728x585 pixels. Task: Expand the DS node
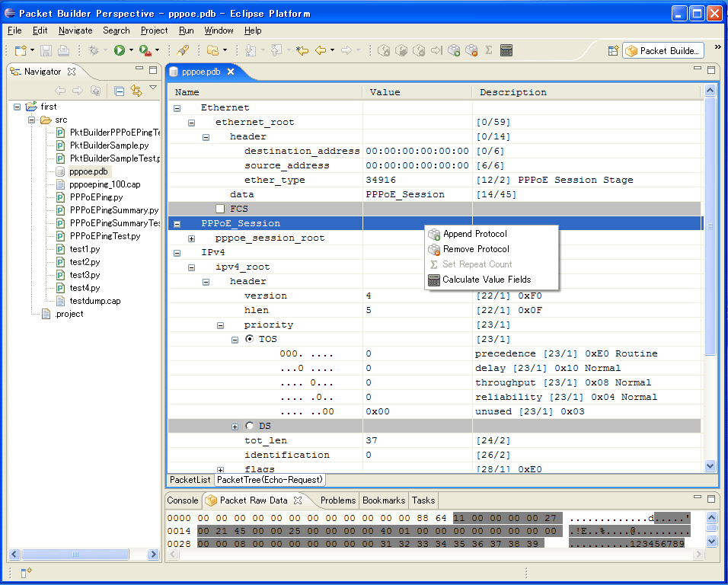(235, 427)
